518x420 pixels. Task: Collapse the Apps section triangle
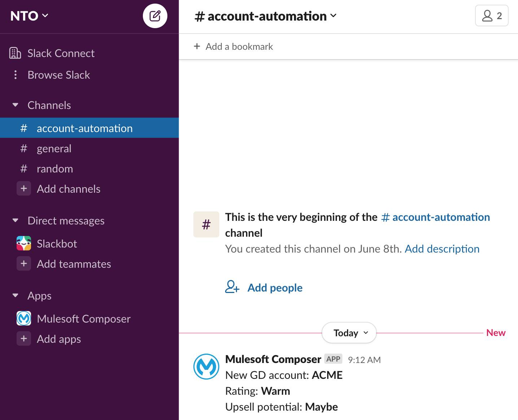click(15, 296)
